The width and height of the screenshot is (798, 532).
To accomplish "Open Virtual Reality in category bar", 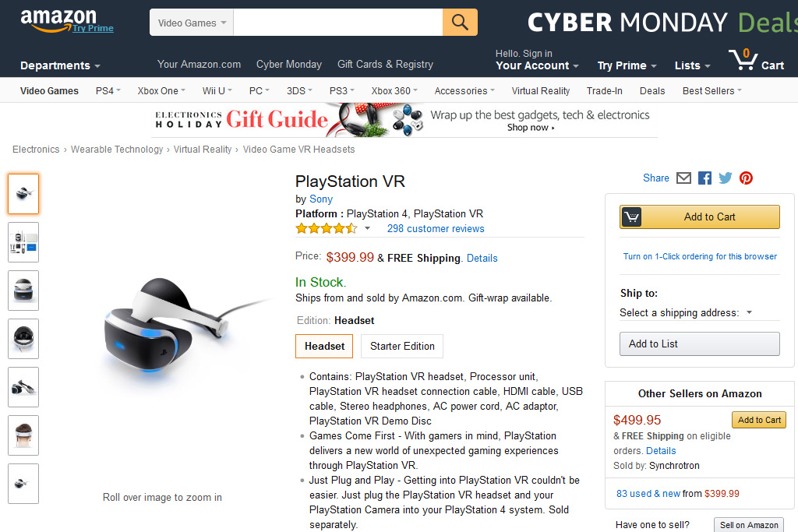I will tap(541, 90).
